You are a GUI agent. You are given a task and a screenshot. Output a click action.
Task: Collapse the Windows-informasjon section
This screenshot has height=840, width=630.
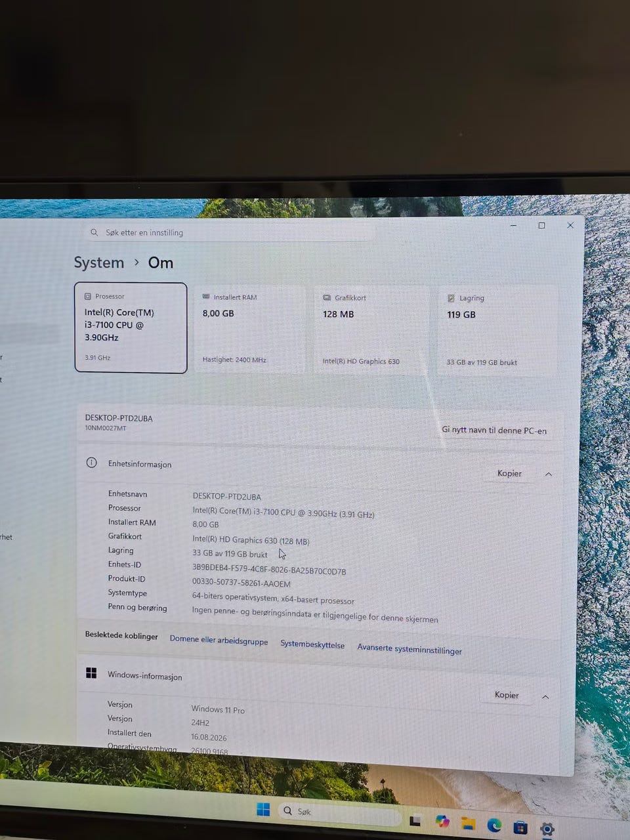pos(545,697)
